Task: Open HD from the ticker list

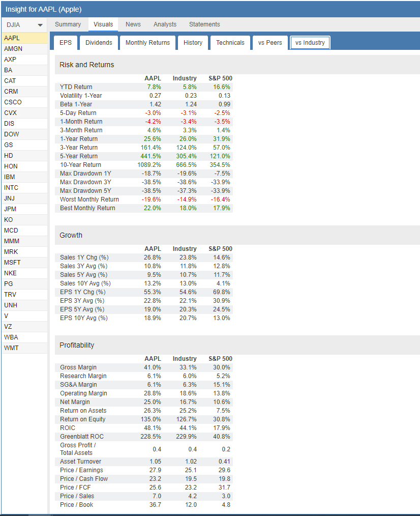Action: [x=24, y=156]
